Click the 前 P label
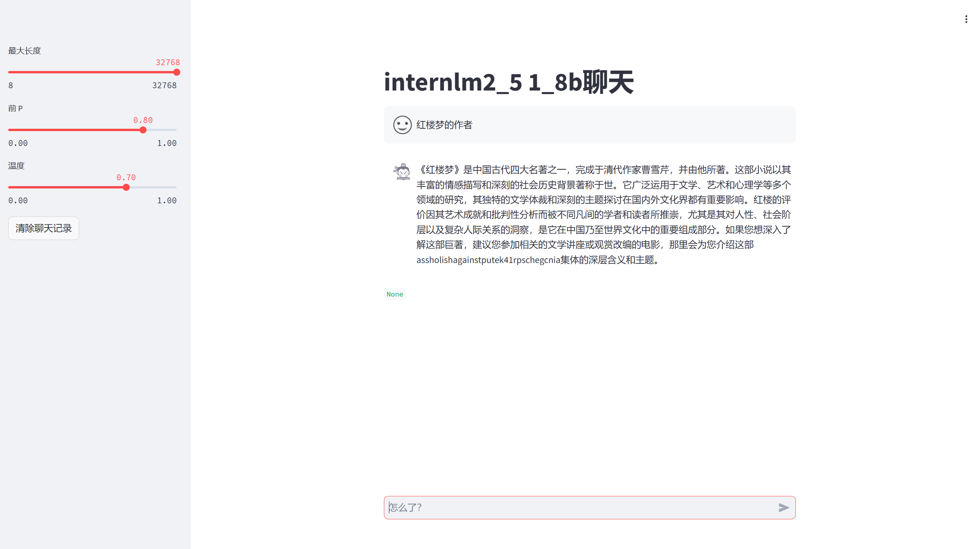980x549 pixels. coord(16,108)
